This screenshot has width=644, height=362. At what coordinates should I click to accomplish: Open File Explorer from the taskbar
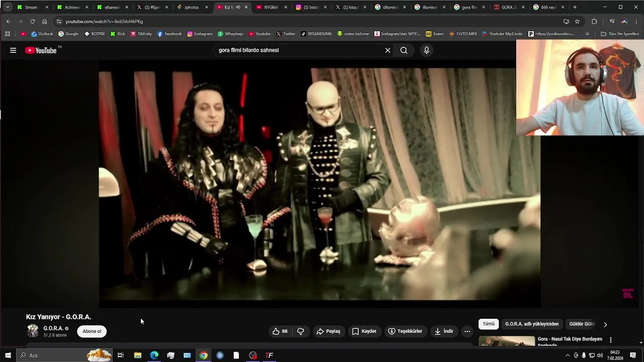coord(137,355)
